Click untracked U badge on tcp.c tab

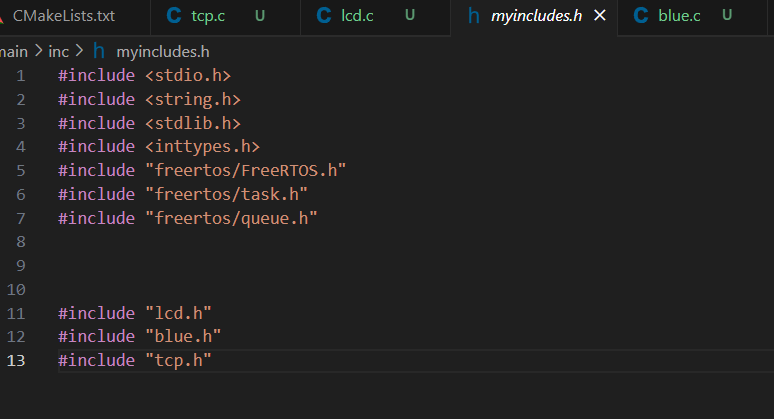260,16
